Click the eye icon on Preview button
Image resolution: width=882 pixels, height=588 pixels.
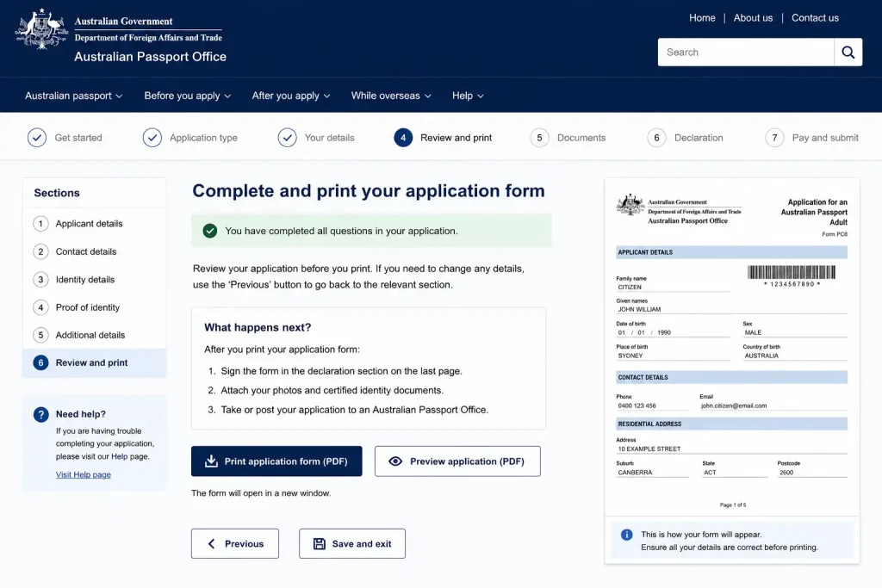395,461
